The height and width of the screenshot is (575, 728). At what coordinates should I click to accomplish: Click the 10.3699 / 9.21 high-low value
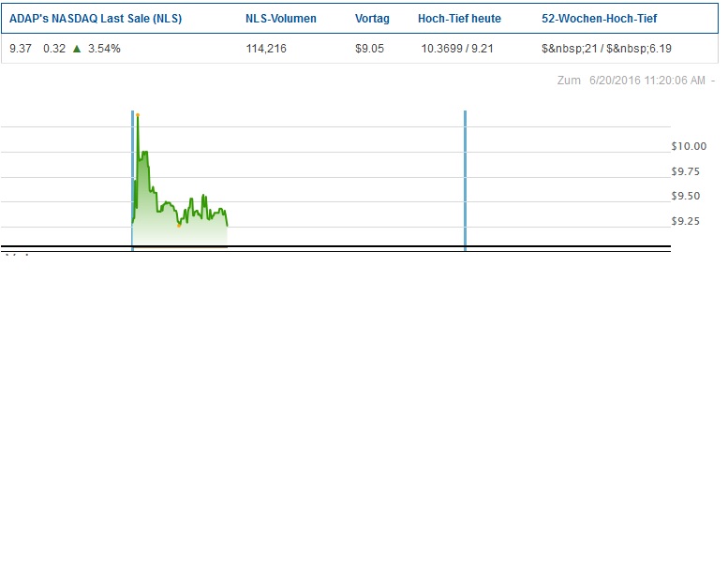[457, 49]
